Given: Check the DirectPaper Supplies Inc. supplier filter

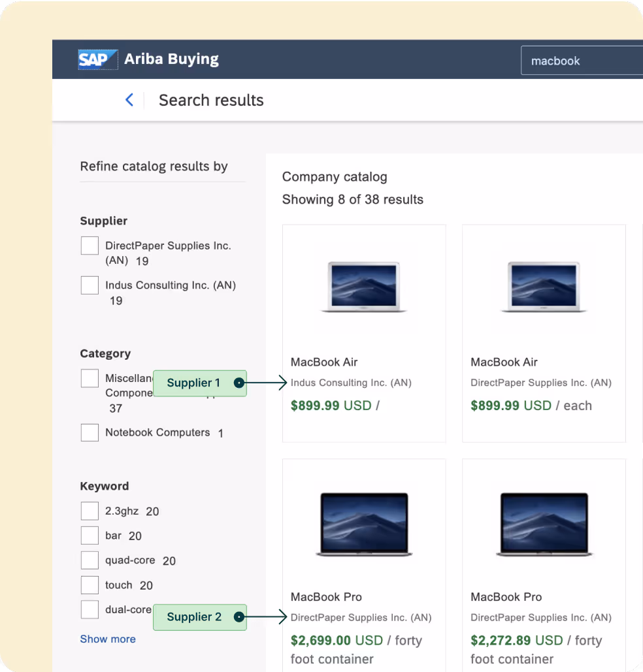Looking at the screenshot, I should click(90, 246).
